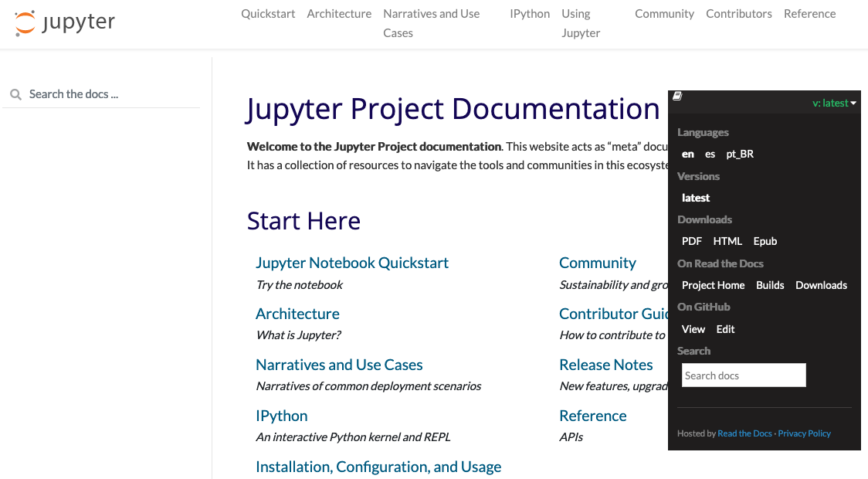Screen dimensions: 868x479
Task: Click Edit under On GitHub
Action: 725,329
